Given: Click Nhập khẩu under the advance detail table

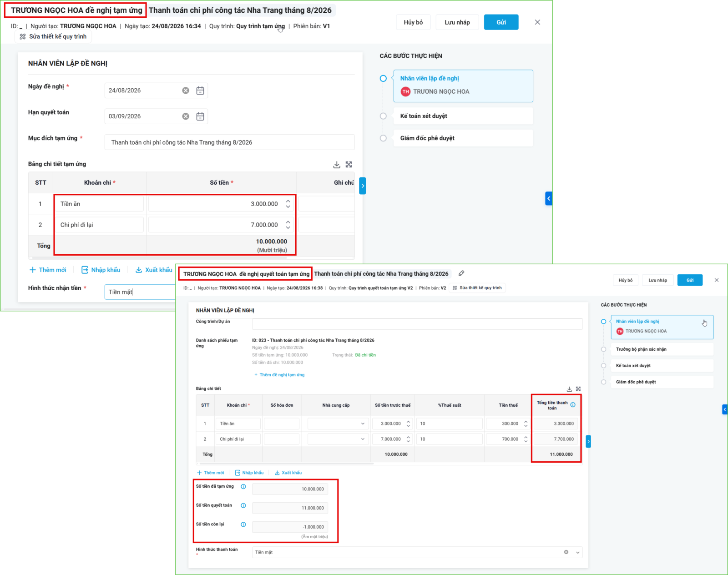Looking at the screenshot, I should tap(101, 270).
